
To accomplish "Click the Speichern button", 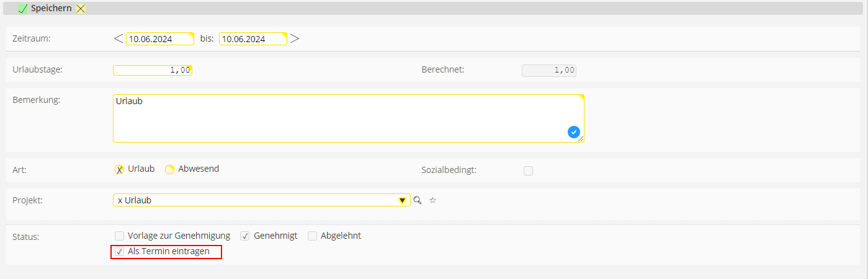I will pyautogui.click(x=51, y=9).
